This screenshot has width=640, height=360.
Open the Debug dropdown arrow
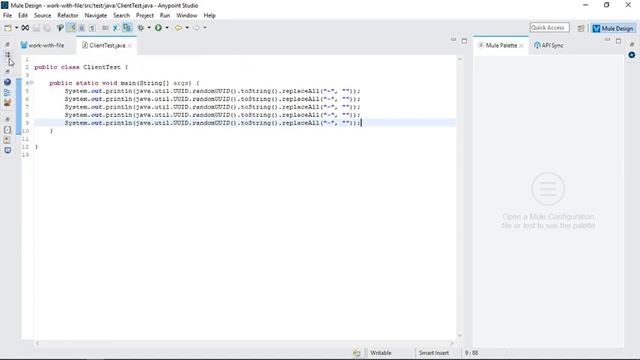149,28
